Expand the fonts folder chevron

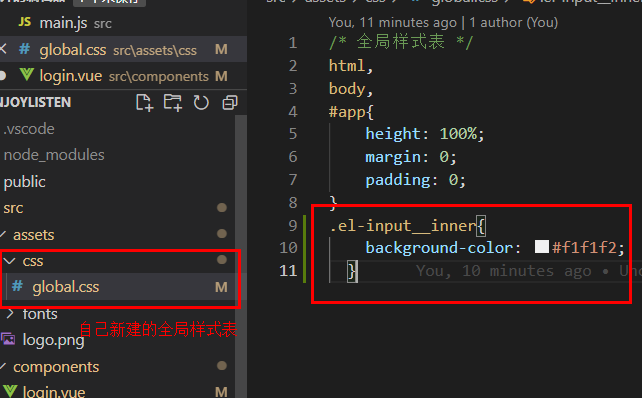(x=10, y=314)
